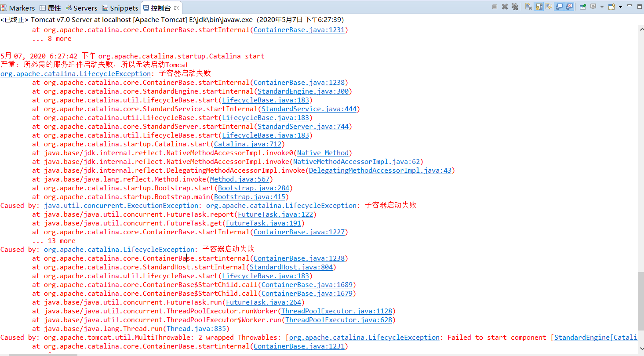Follow the StandardService.java:444 link
The image size is (644, 356).
coord(309,109)
